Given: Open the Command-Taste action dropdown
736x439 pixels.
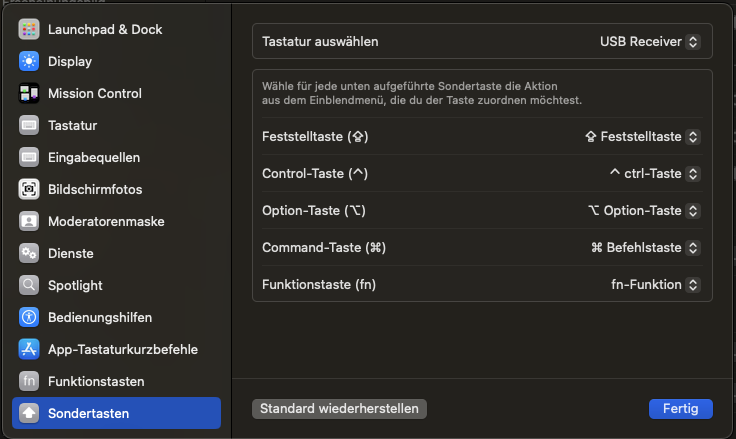Looking at the screenshot, I should 645,247.
